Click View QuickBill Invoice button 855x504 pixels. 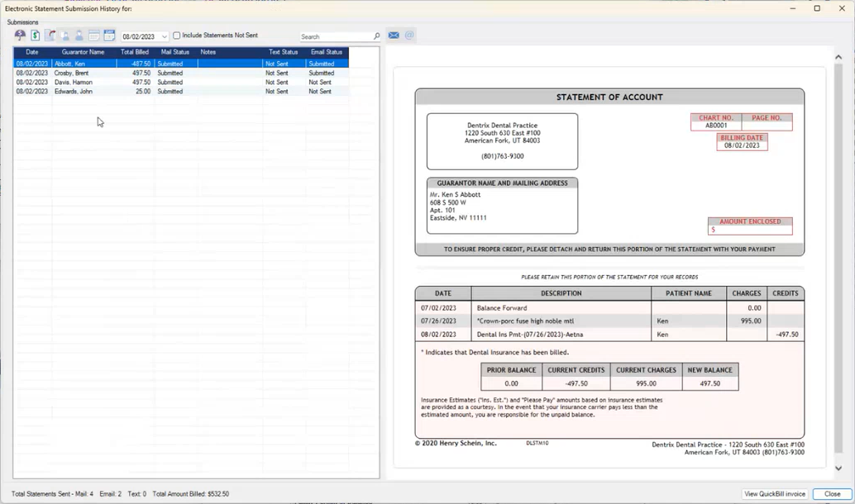775,494
